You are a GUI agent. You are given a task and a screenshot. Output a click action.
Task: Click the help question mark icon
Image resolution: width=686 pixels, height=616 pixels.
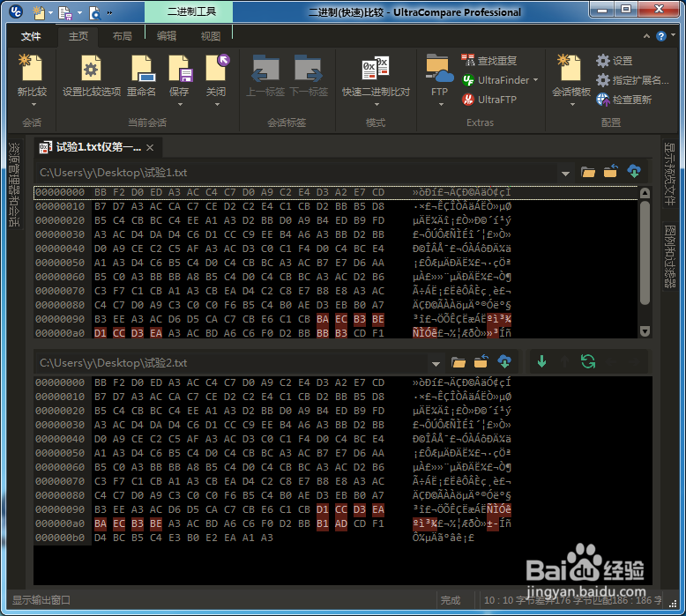click(661, 36)
